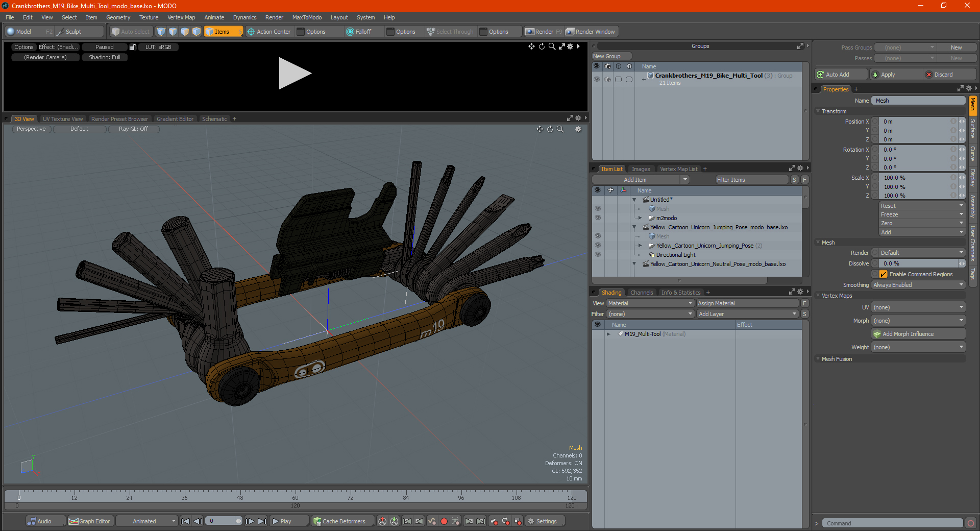
Task: Click Freeze transform button
Action: pos(922,214)
